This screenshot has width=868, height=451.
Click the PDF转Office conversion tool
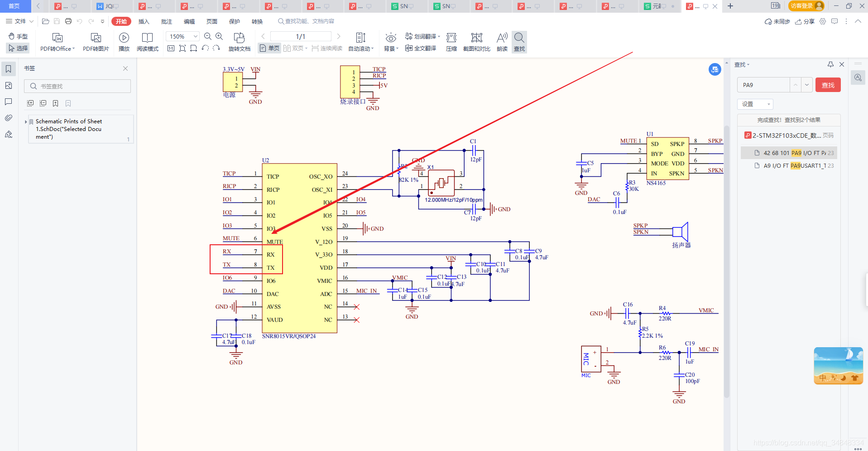58,42
